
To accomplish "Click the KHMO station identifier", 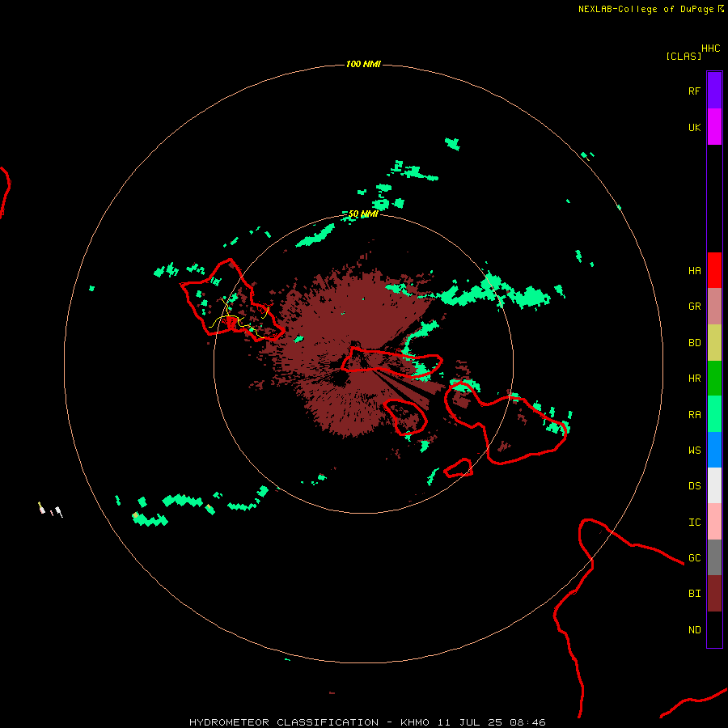I will click(415, 722).
